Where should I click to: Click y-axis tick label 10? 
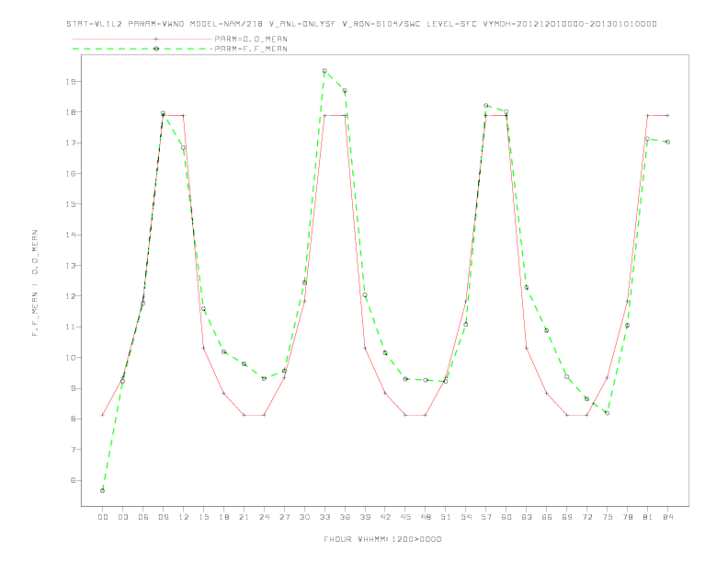pyautogui.click(x=70, y=358)
